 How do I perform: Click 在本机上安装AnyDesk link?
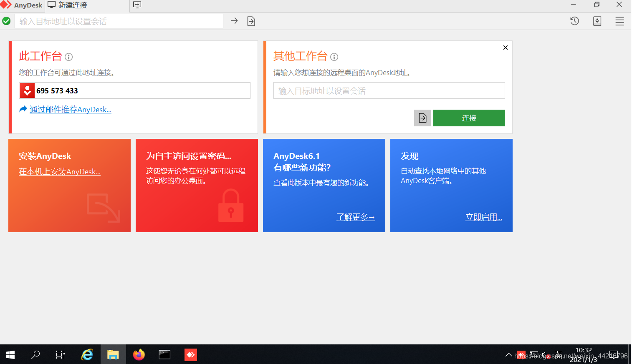tap(60, 171)
